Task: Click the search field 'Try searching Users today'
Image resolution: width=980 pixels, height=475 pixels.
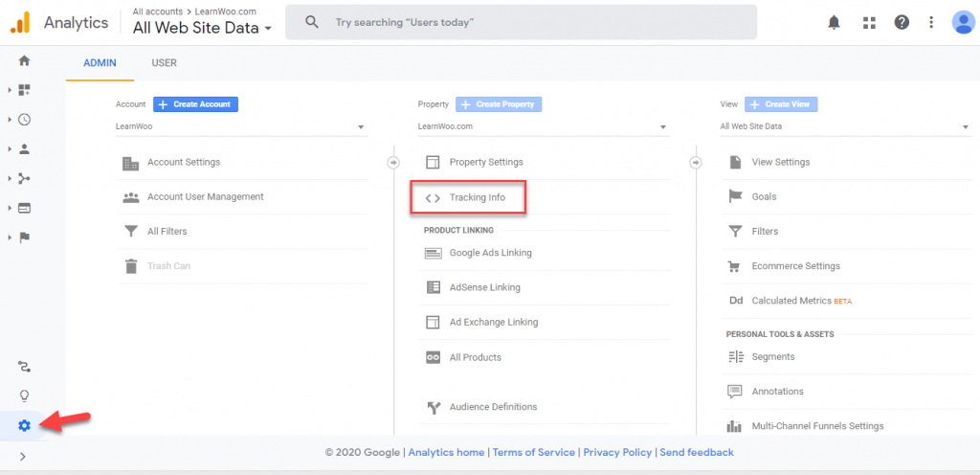Action: (522, 22)
